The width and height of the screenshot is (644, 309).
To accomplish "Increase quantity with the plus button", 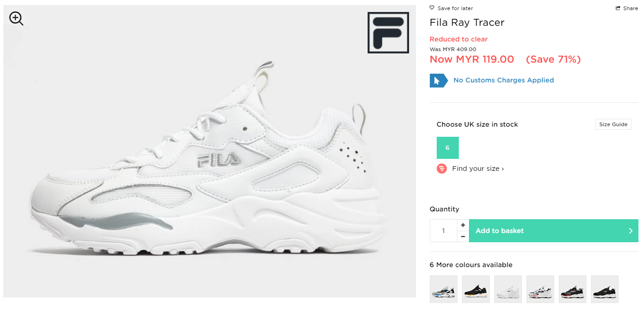I will point(463,225).
